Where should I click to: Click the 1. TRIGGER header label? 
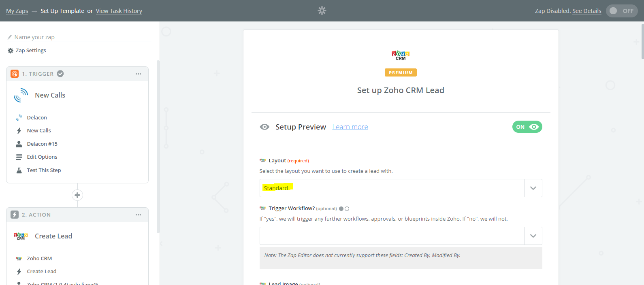click(x=38, y=74)
